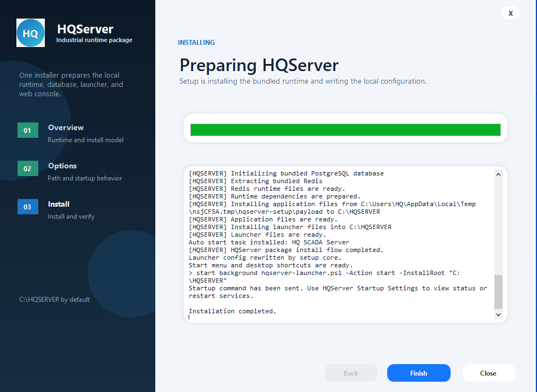Click 'Runtime dependencies are prepared.' line
537x392 pixels.
[x=275, y=196]
